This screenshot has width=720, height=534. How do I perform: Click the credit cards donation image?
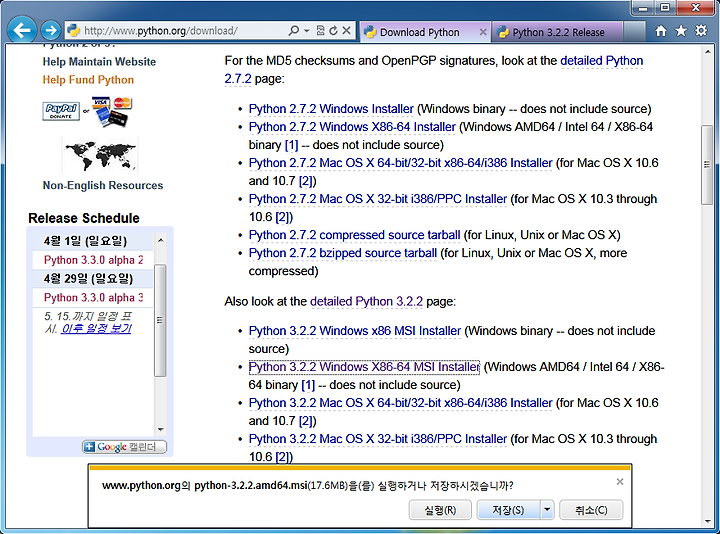(112, 112)
